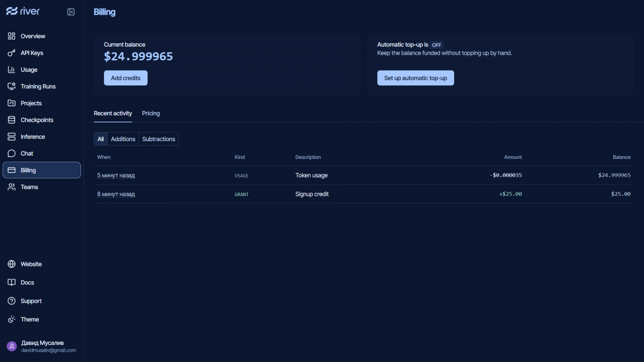This screenshot has height=362, width=644.
Task: Click the Overview grid icon
Action: (x=12, y=36)
